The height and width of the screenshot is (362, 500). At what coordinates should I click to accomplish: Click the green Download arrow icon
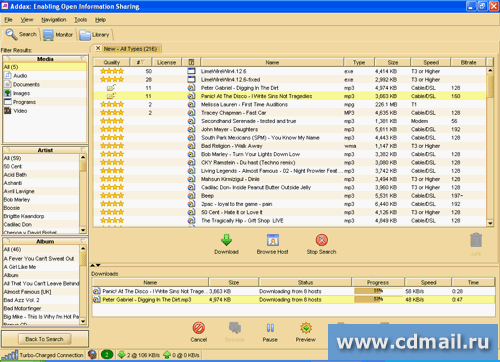point(226,240)
